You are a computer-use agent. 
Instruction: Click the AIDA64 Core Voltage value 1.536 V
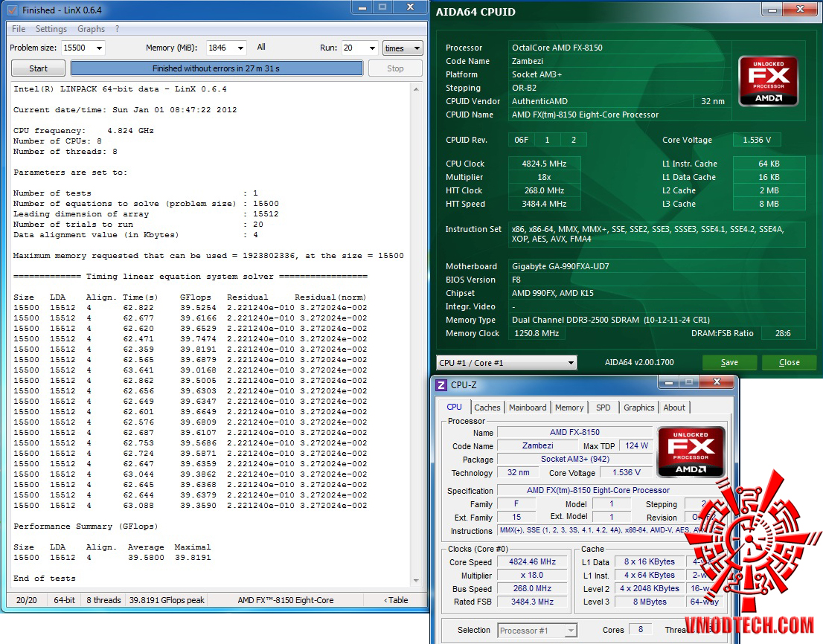tap(756, 140)
